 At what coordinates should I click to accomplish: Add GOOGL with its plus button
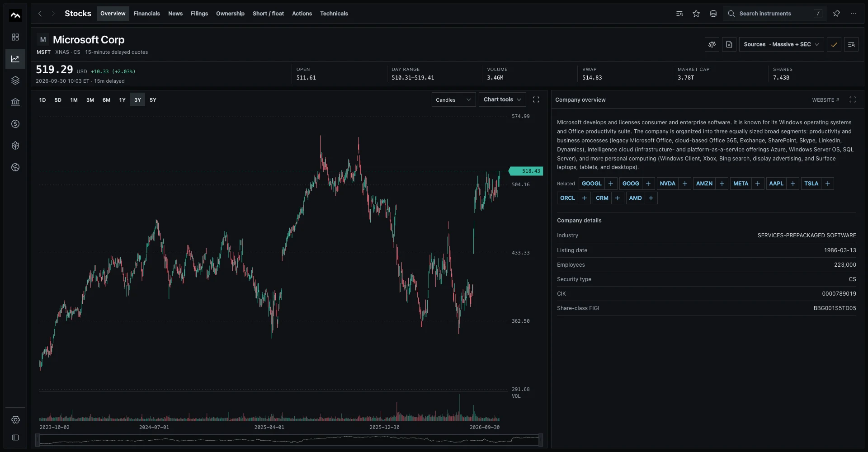(x=611, y=184)
